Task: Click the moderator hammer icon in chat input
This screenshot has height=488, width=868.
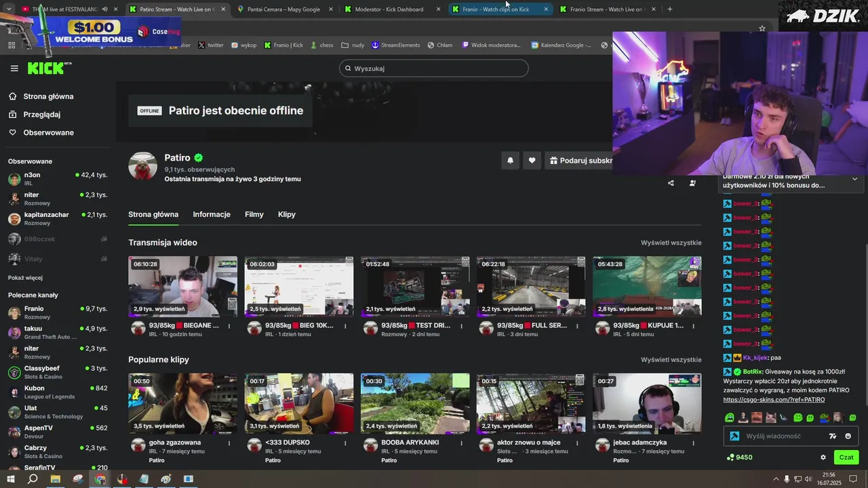Action: point(734,436)
